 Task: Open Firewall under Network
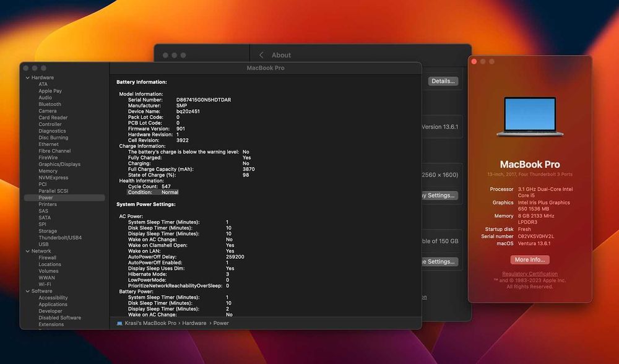48,258
